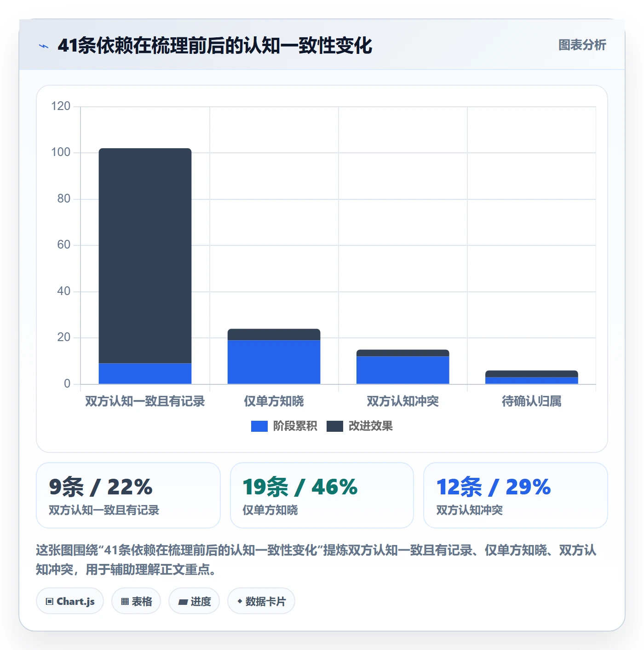Click 双方认知冲突 caption in the blue card

pos(469,510)
